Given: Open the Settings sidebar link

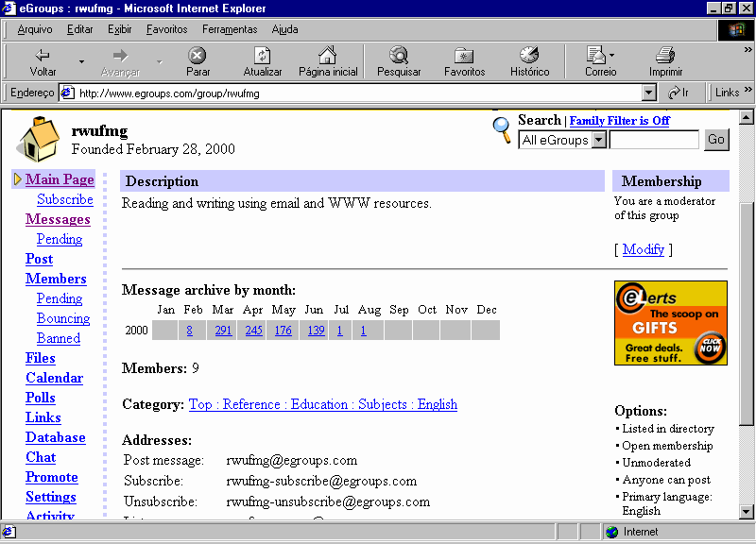Looking at the screenshot, I should click(x=51, y=497).
